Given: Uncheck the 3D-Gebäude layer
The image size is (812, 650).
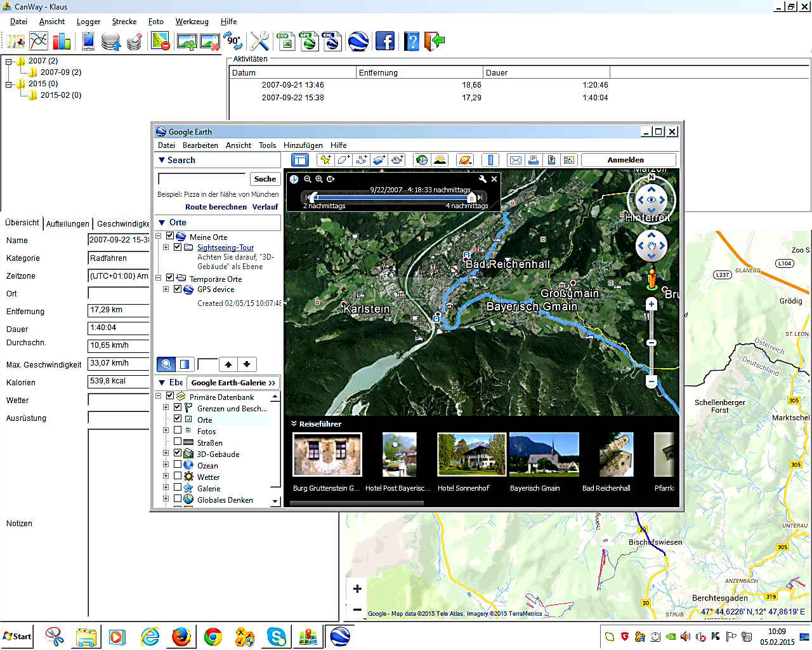Looking at the screenshot, I should point(178,453).
